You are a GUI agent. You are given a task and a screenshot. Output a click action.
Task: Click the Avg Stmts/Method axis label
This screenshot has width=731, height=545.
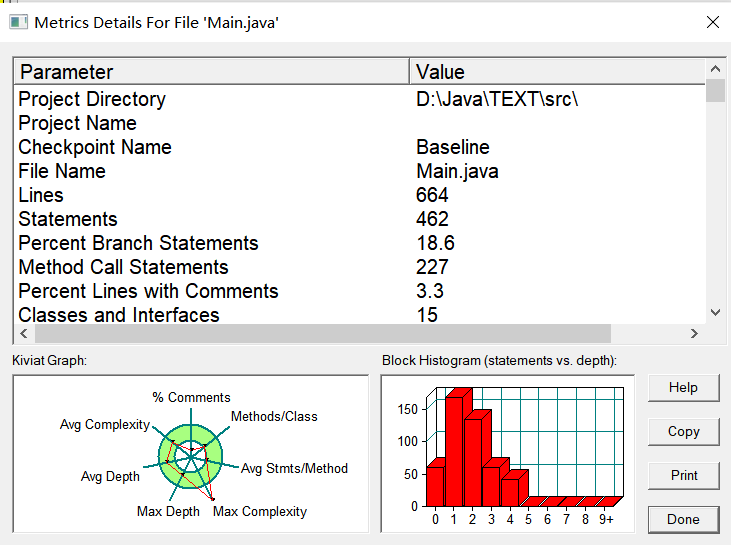pyautogui.click(x=294, y=469)
